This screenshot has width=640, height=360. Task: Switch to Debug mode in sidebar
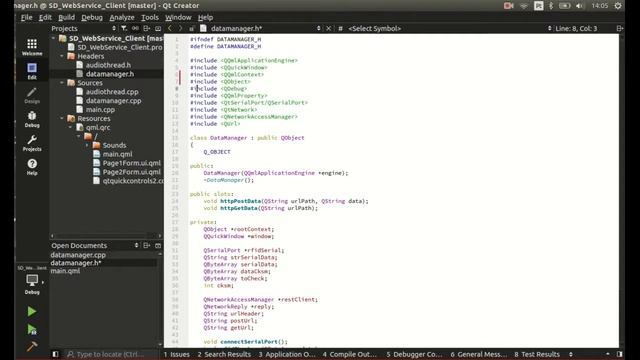point(32,119)
